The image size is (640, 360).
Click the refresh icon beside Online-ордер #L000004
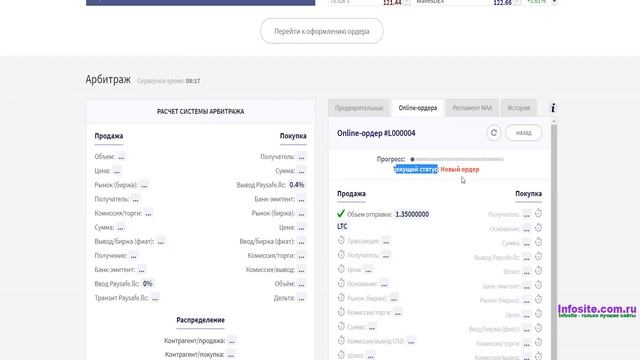click(493, 133)
